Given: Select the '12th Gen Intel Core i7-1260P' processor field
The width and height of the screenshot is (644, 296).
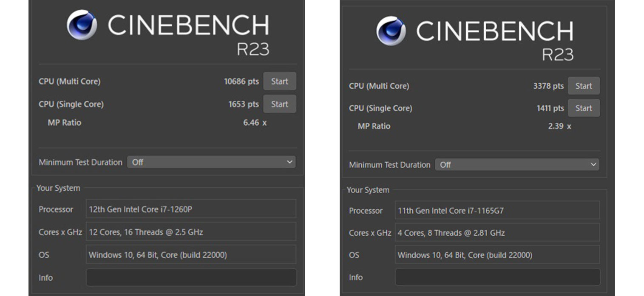Looking at the screenshot, I should [x=191, y=209].
